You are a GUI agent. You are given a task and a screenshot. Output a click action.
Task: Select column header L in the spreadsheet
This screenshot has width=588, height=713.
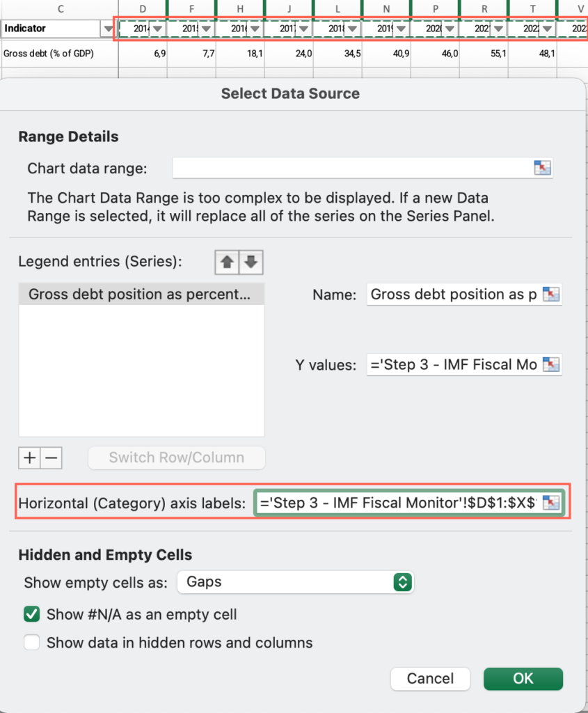click(337, 8)
